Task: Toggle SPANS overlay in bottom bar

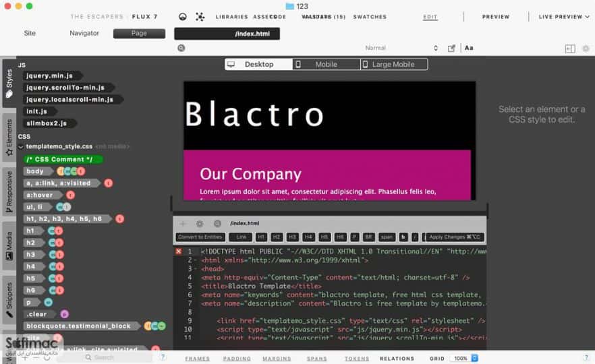Action: tap(317, 359)
